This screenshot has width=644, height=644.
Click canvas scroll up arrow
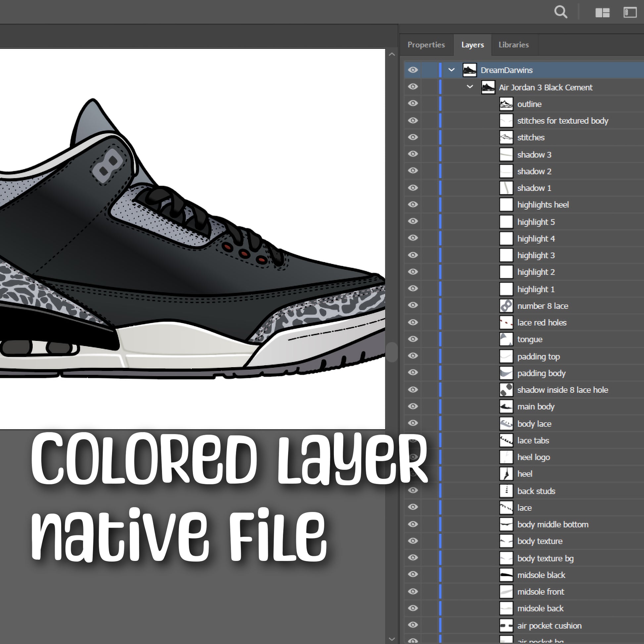coord(392,54)
